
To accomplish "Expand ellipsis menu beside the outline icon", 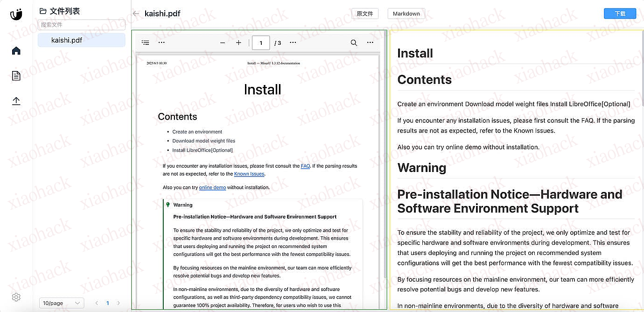I will 161,43.
